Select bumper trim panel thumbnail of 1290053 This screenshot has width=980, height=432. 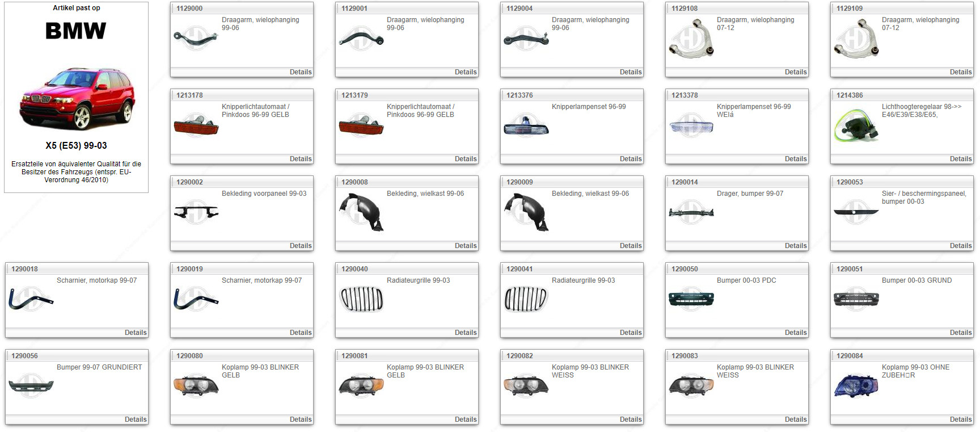point(856,213)
